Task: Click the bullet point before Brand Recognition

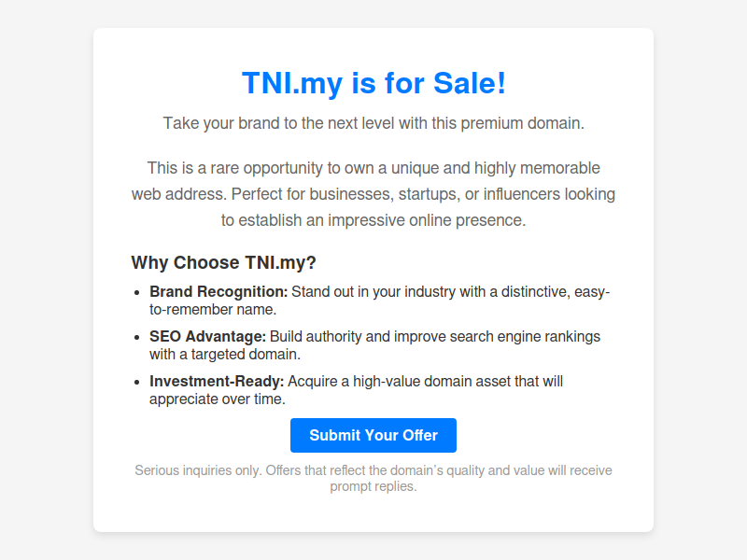Action: coord(137,292)
